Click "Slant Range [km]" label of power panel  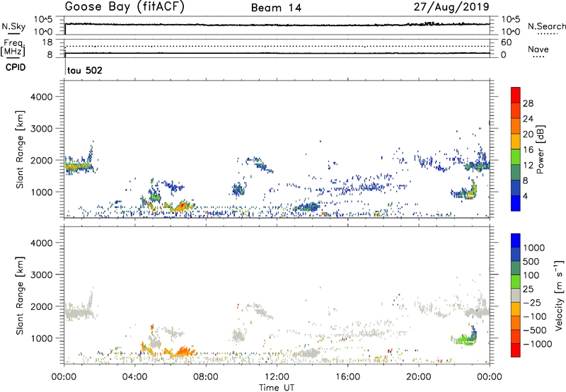(20, 149)
